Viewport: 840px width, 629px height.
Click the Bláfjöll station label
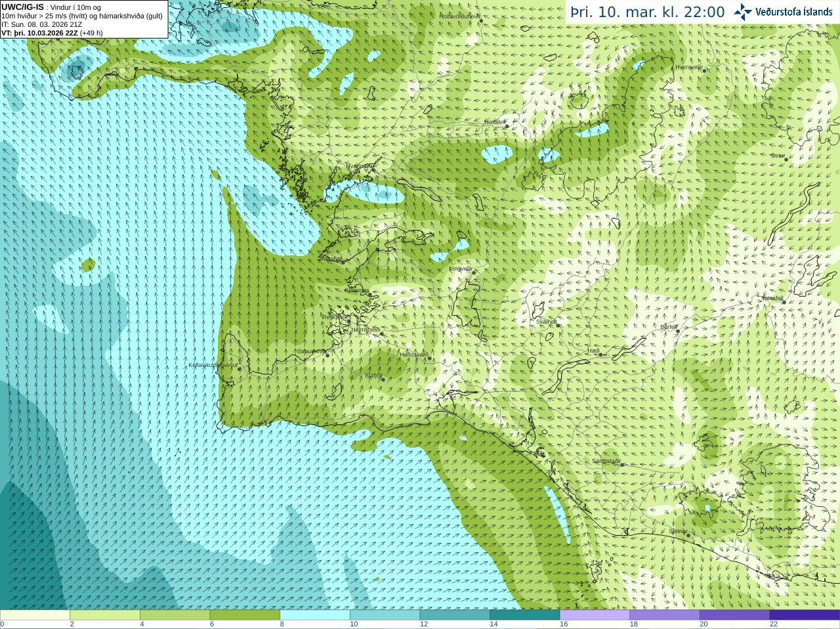click(373, 376)
